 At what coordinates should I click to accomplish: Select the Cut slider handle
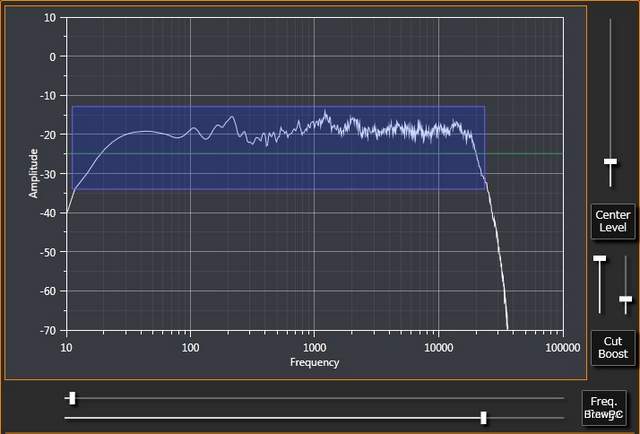tap(600, 259)
